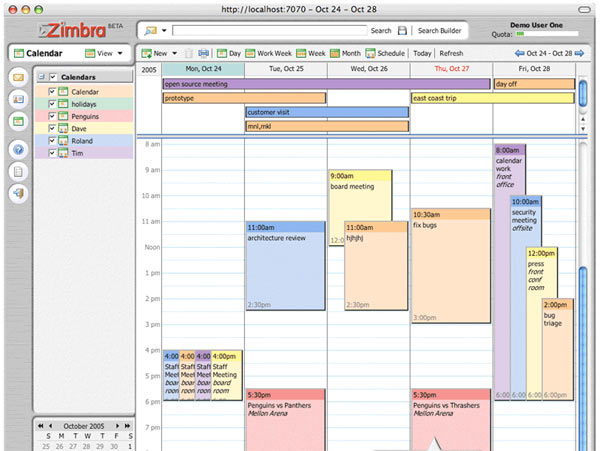Uncheck the holidays calendar checkbox
Screen dimensions: 600x451
(x=51, y=104)
